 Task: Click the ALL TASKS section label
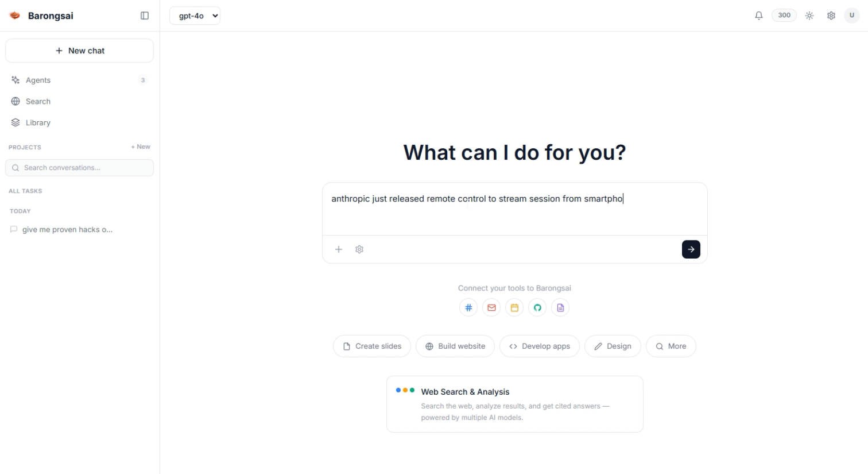(x=25, y=191)
